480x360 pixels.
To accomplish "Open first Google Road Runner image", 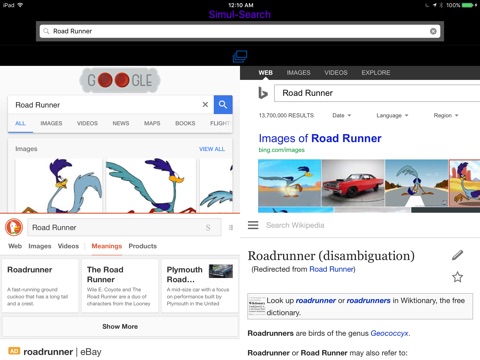I will click(x=59, y=186).
